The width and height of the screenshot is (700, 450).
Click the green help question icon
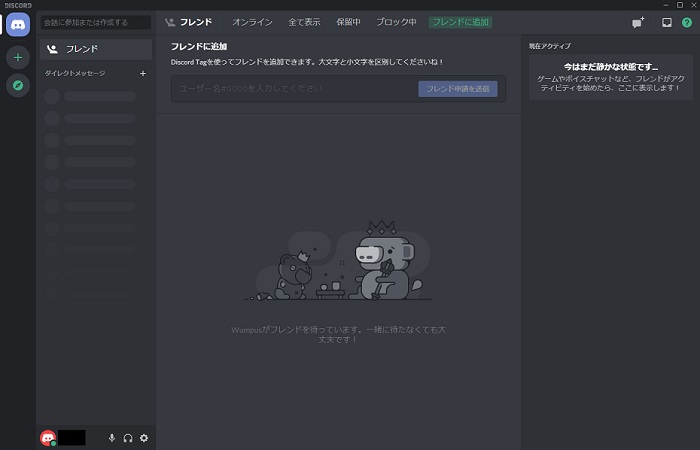tap(687, 22)
